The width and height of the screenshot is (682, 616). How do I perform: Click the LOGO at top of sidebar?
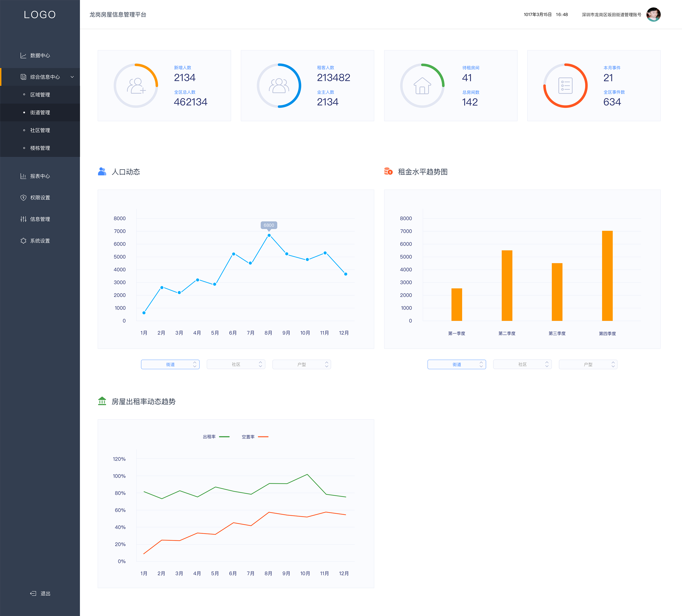coord(40,15)
